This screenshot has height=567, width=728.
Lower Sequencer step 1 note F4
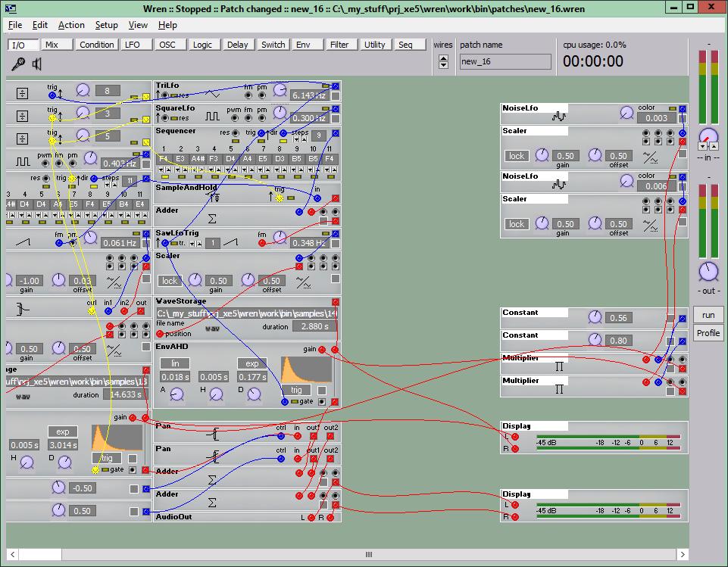[161, 170]
